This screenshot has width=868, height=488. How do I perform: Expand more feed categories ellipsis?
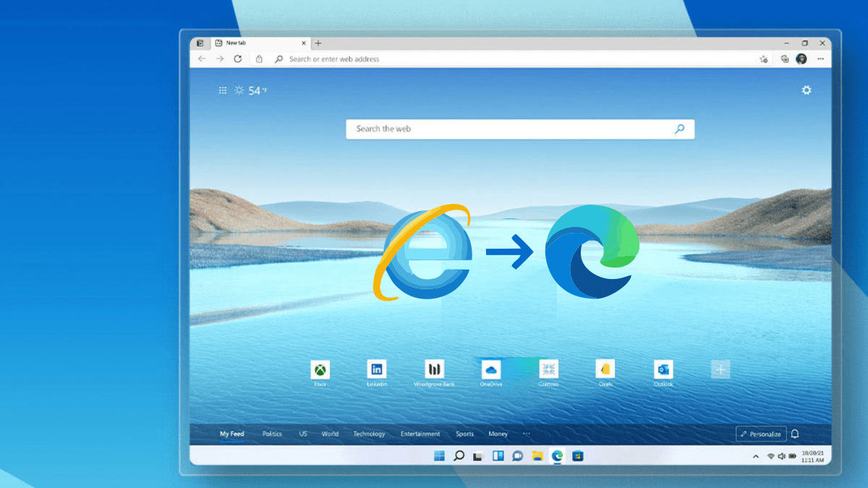point(526,434)
